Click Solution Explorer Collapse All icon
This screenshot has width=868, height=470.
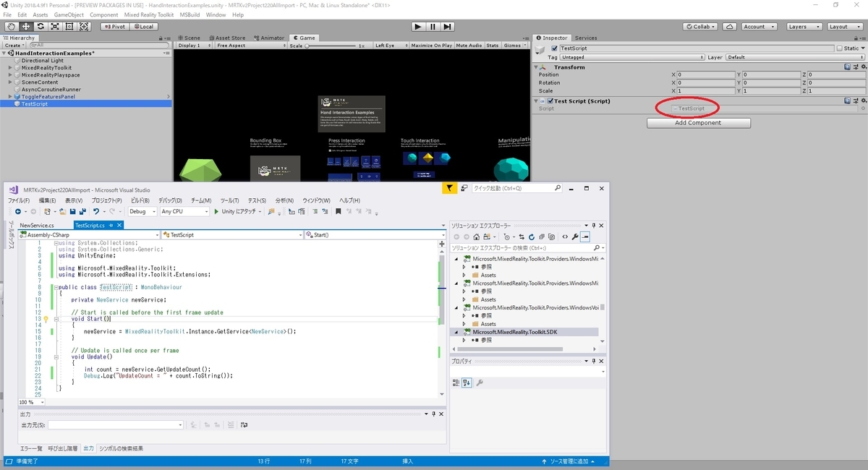(542, 236)
